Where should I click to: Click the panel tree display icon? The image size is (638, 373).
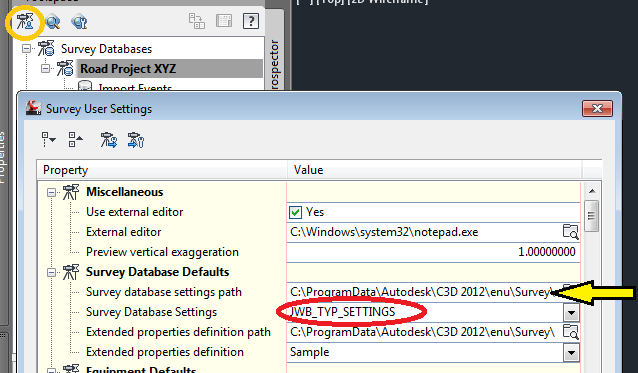coord(197,21)
